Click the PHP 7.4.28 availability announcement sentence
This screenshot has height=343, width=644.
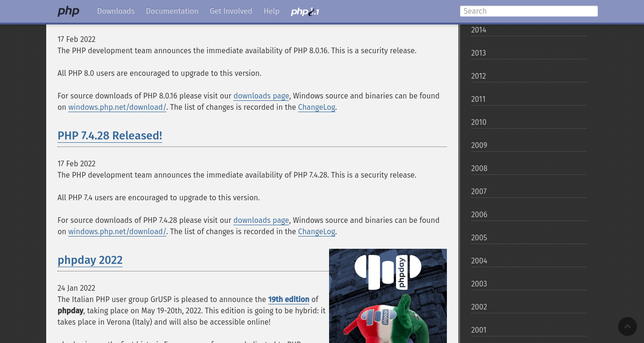(x=237, y=175)
